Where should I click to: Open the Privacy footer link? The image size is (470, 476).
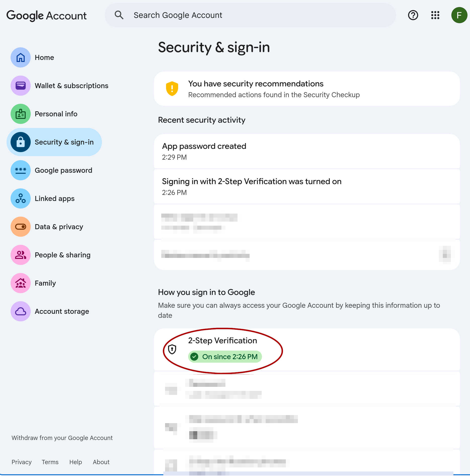[x=22, y=462]
